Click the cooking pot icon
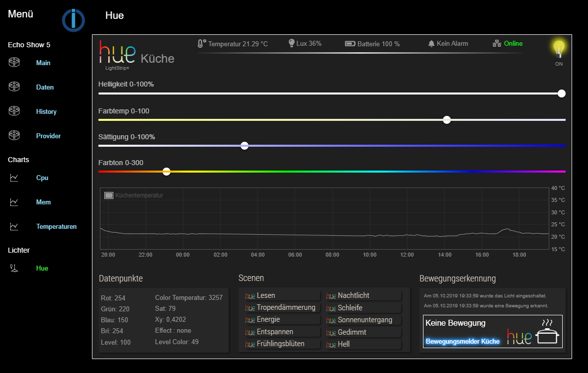The height and width of the screenshot is (373, 588). click(548, 332)
